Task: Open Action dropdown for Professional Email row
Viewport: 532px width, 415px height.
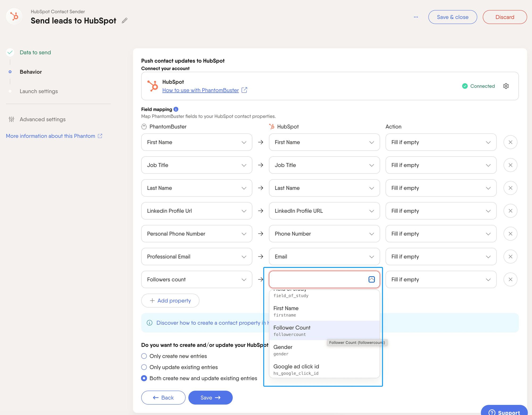Action: click(441, 257)
